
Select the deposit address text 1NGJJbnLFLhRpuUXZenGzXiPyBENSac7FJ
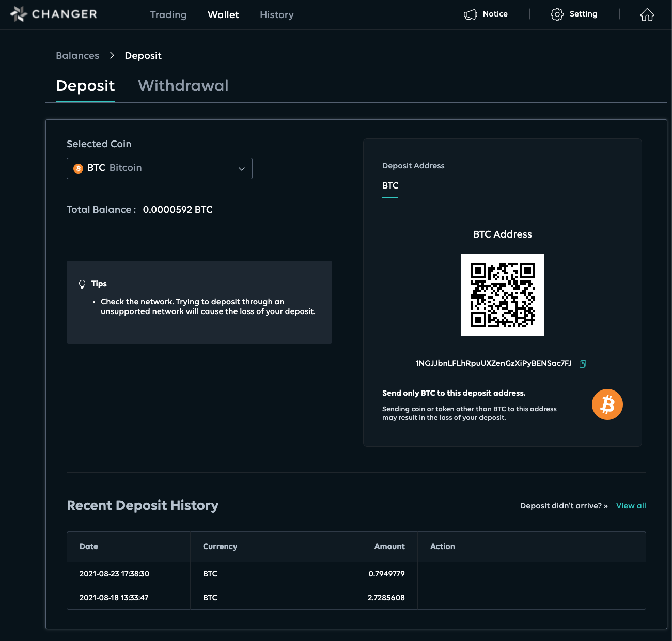[493, 363]
